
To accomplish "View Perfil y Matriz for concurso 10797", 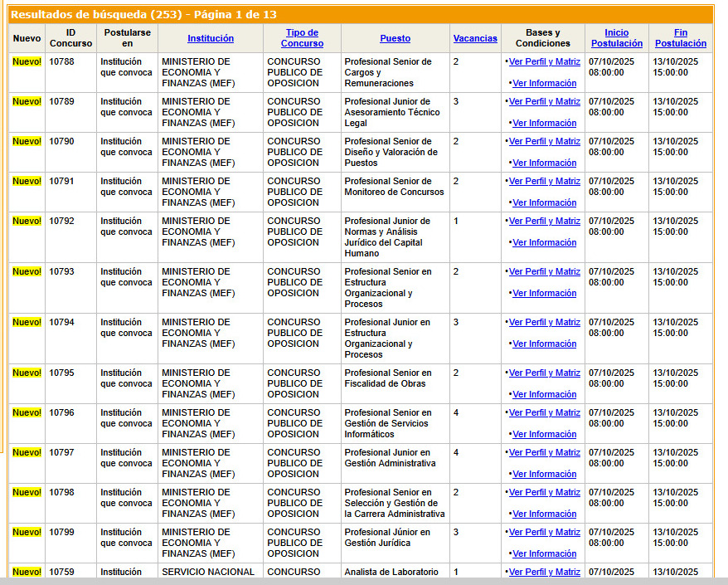I will pos(544,452).
